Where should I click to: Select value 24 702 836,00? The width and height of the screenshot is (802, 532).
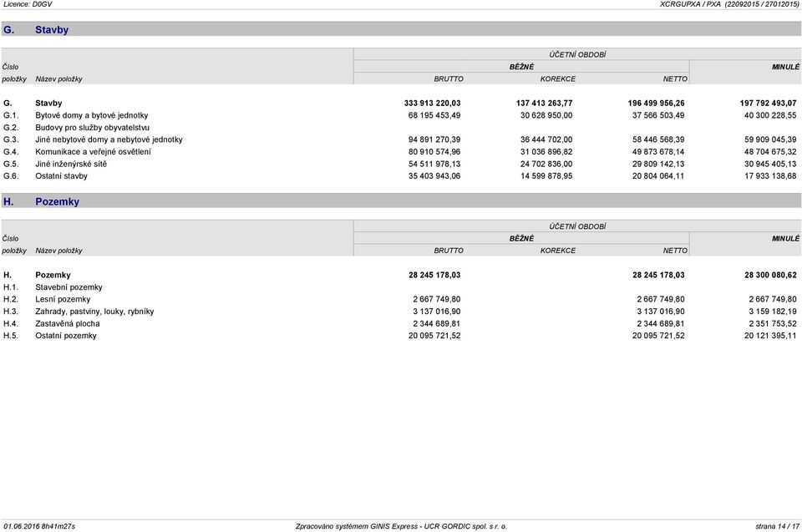[x=546, y=165]
